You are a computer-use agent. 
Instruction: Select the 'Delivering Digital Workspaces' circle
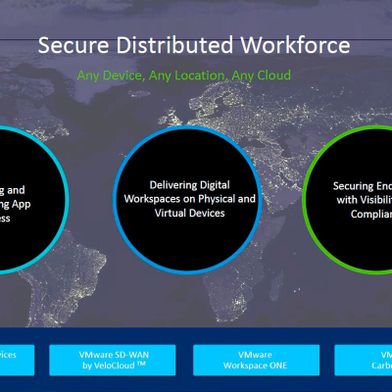pos(188,200)
